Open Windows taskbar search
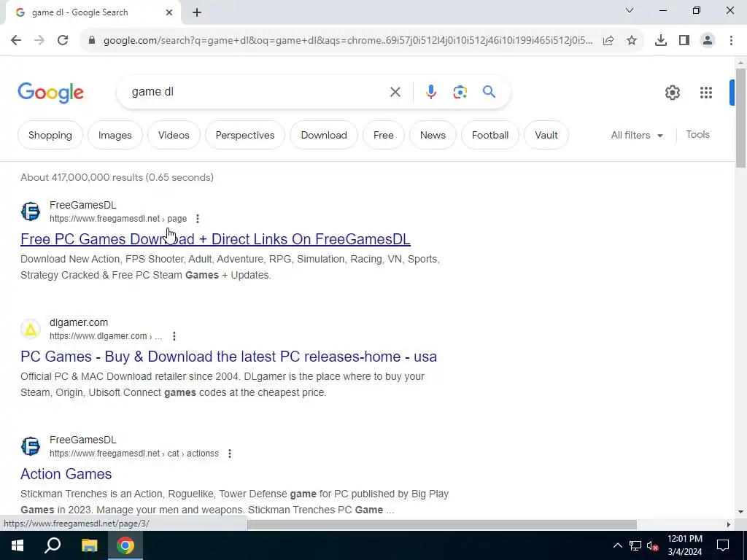The height and width of the screenshot is (560, 747). coord(53,545)
